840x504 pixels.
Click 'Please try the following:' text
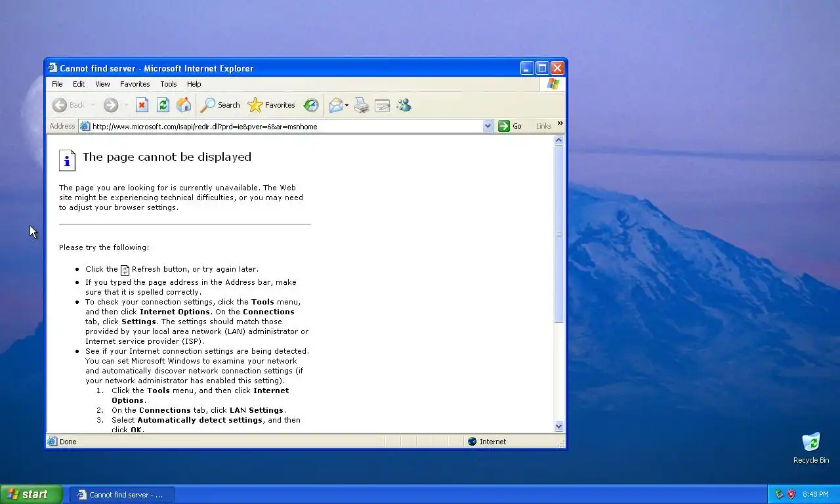tap(104, 247)
